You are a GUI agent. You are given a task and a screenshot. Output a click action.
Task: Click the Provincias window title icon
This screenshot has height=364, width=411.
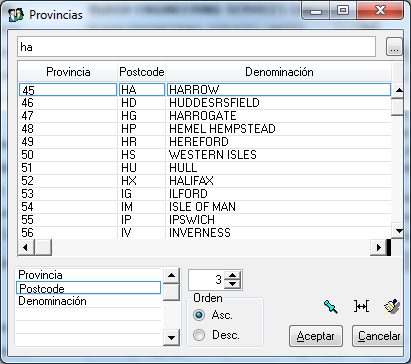16,15
